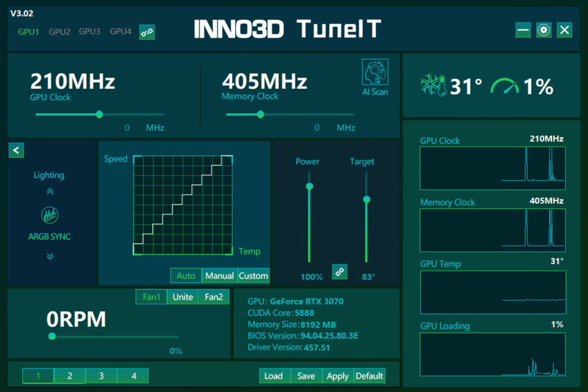Click the Memory Clock offset slider handle
Viewport: 588px width, 392px height.
click(x=261, y=114)
